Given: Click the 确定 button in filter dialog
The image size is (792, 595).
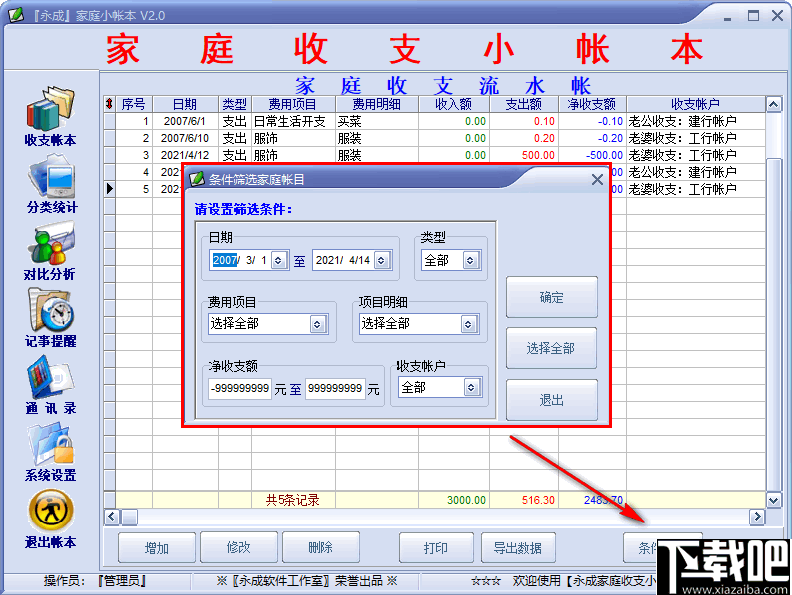Looking at the screenshot, I should tap(552, 297).
